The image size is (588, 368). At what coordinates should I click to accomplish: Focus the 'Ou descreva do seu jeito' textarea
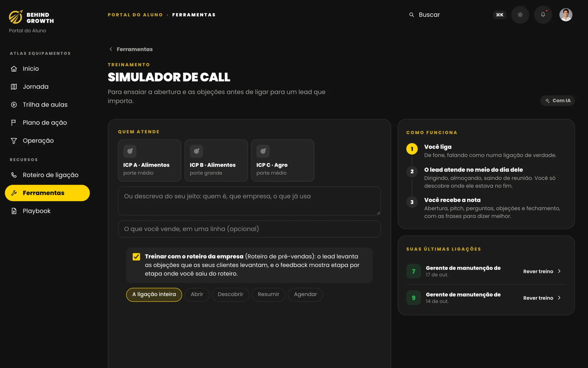249,201
